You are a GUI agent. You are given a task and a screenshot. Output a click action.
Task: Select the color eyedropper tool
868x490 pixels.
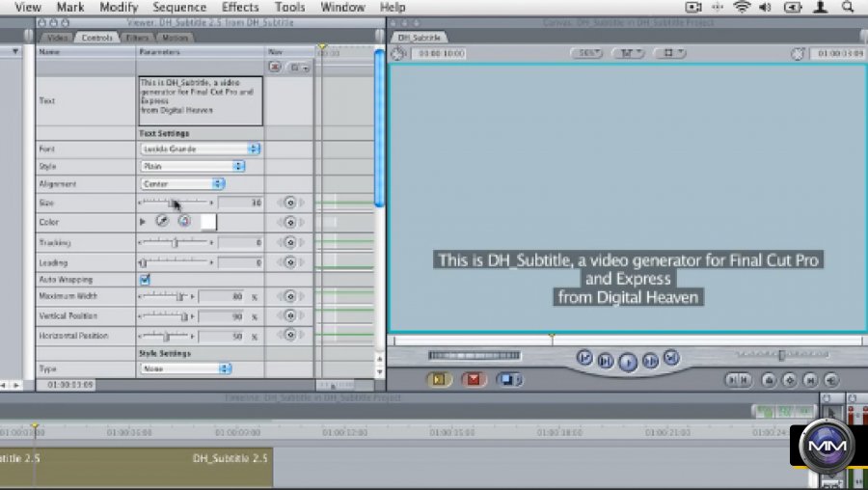tap(162, 222)
